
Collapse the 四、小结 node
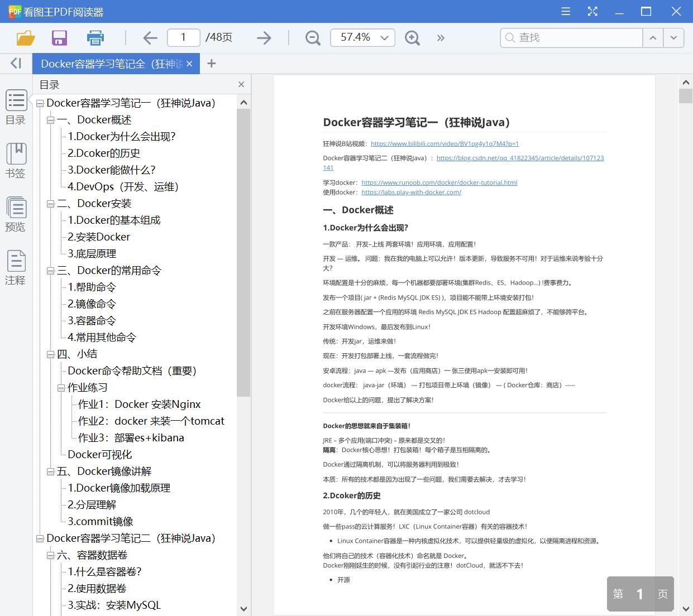coord(50,354)
